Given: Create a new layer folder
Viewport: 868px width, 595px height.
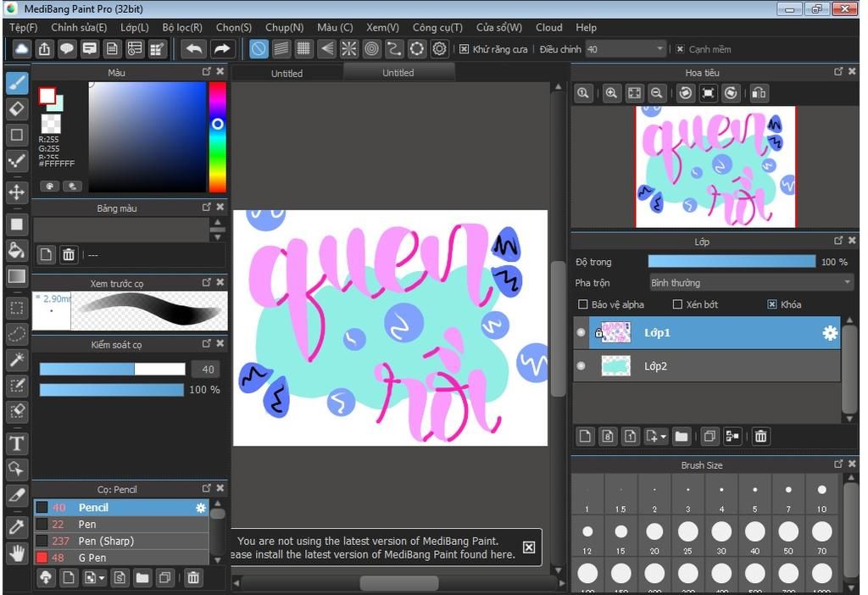Looking at the screenshot, I should (x=682, y=437).
